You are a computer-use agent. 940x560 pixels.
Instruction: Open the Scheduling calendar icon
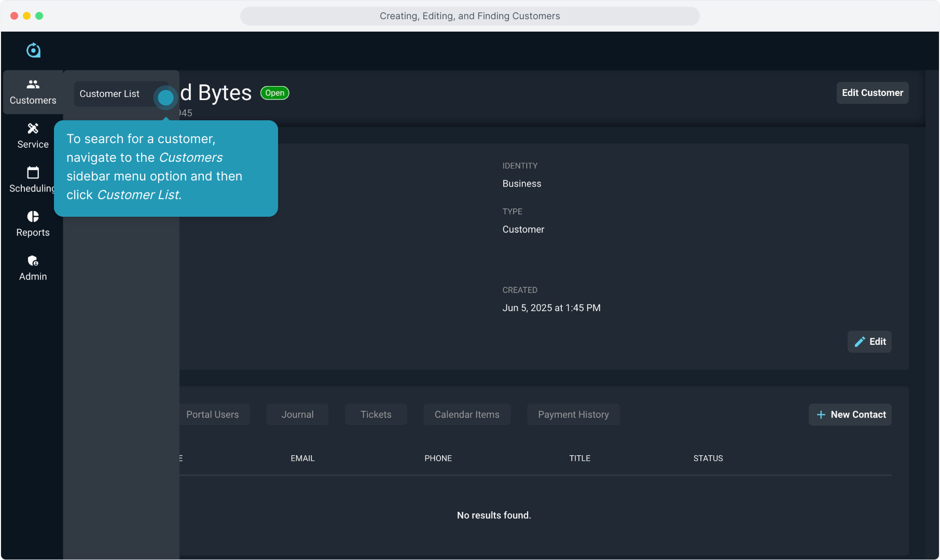coord(33,173)
